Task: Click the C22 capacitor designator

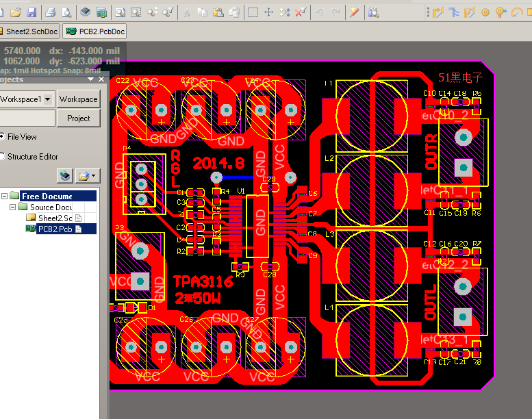Action: 123,80
